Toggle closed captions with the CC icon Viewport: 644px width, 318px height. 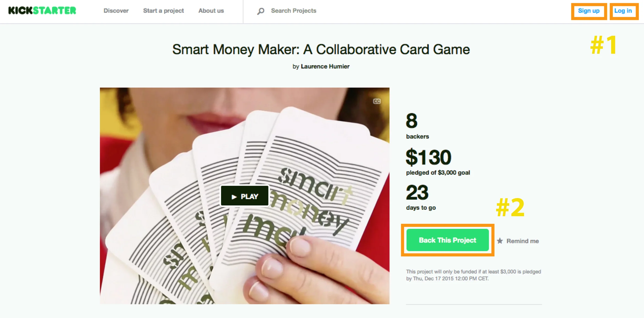coord(377,101)
